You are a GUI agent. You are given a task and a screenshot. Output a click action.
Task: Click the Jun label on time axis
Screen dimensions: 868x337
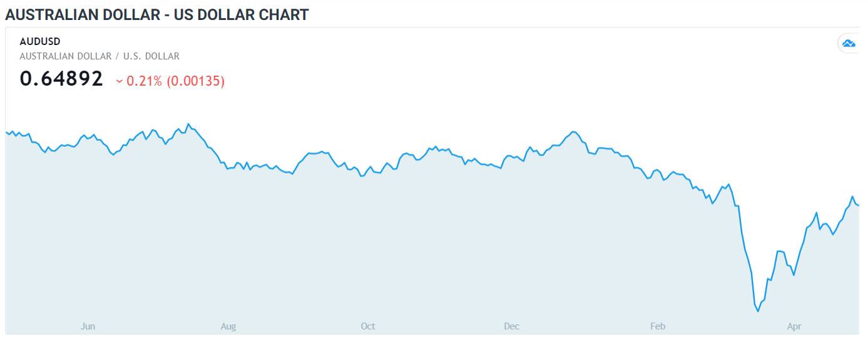[88, 326]
